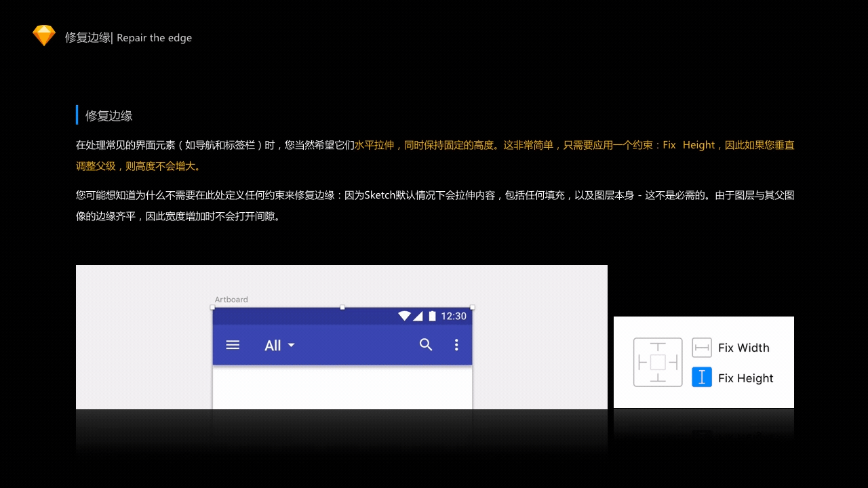This screenshot has width=868, height=488.
Task: Click the battery status icon
Action: (432, 316)
